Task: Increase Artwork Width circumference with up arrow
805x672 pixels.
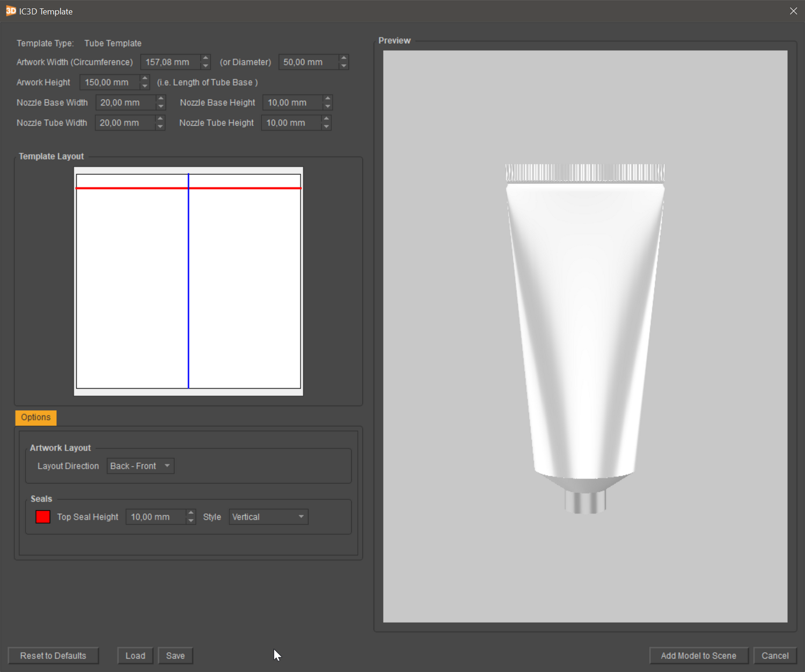Action: [x=205, y=58]
